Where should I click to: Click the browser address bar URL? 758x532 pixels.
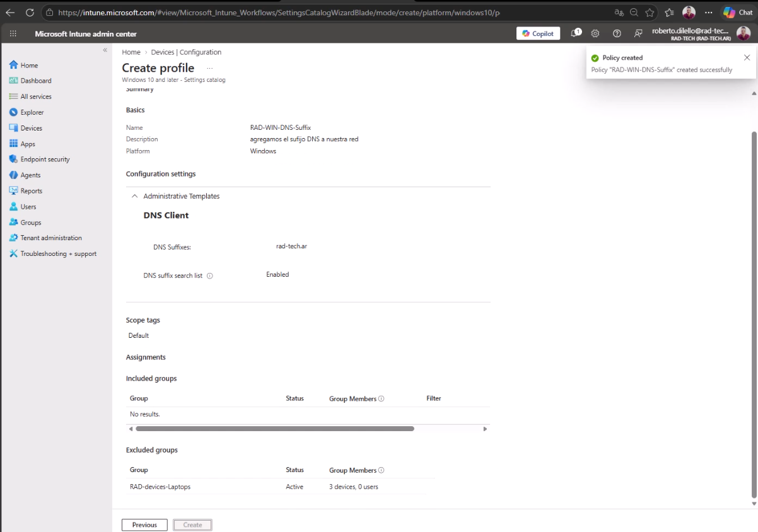279,13
